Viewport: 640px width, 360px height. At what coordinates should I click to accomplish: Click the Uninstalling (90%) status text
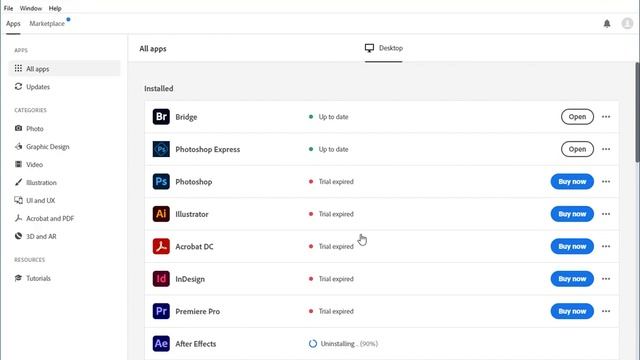(349, 344)
